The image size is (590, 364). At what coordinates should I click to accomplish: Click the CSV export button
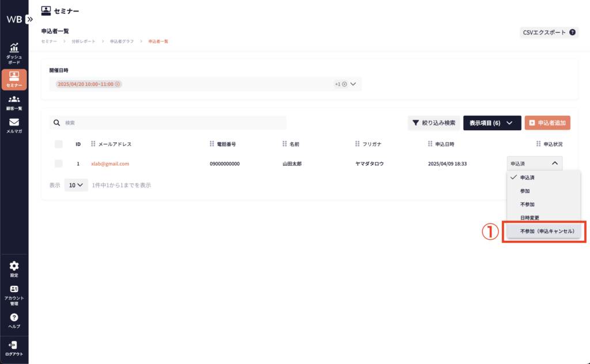coord(549,33)
